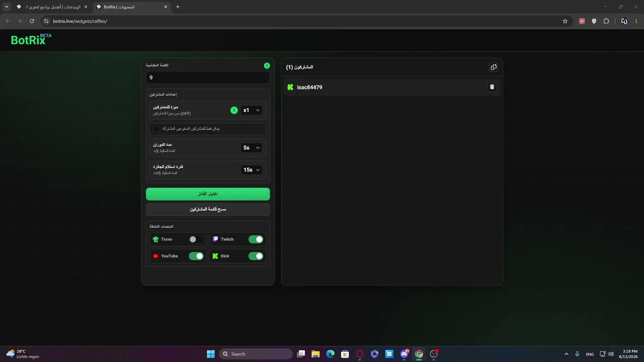644x362 pixels.
Task: Click the clear participants list button
Action: pyautogui.click(x=208, y=209)
